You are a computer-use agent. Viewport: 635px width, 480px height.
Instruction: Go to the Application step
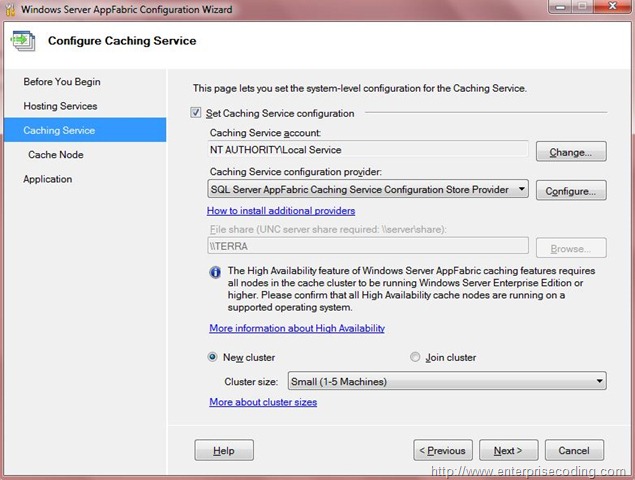(48, 179)
